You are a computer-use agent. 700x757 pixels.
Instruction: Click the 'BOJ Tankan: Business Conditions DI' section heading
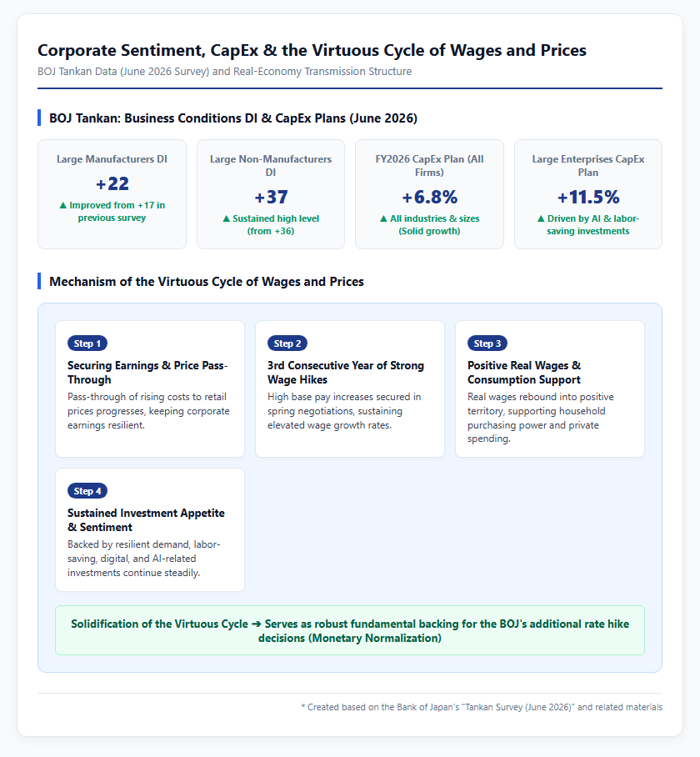(233, 118)
